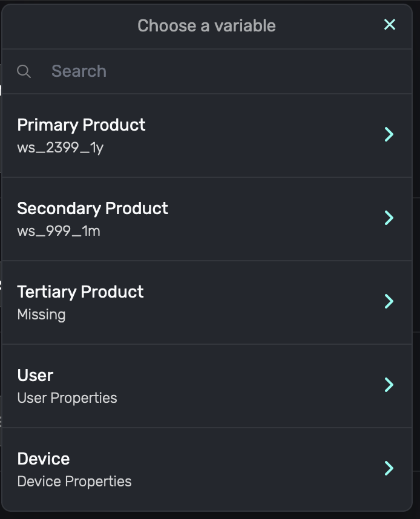The height and width of the screenshot is (519, 420).
Task: Select the Secondary Product variable label
Action: pyautogui.click(x=93, y=209)
